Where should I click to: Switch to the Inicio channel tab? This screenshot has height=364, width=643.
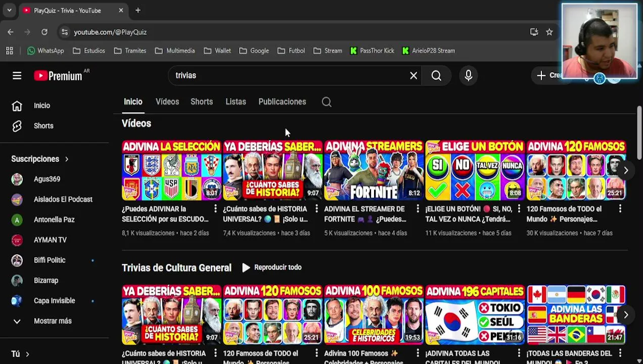133,102
